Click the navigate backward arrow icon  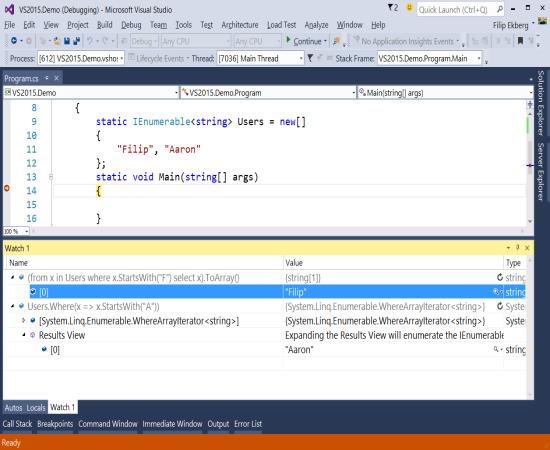click(14, 41)
